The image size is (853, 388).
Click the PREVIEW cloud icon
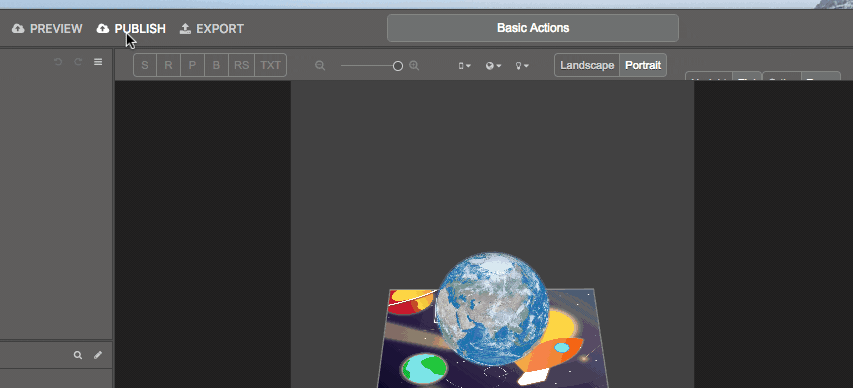click(x=18, y=28)
